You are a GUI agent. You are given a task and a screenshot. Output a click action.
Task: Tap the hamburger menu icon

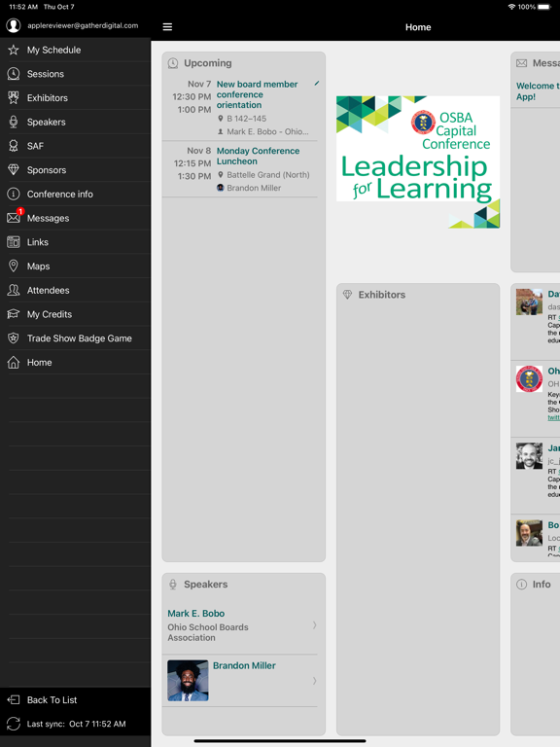coord(167,26)
